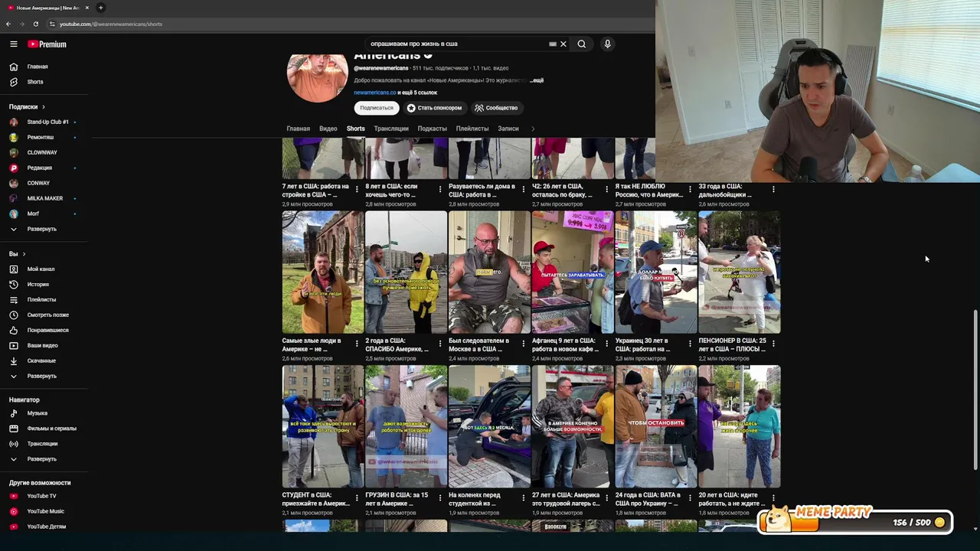Open MILKA MAKER channel subscription
This screenshot has height=551, width=980.
(44, 198)
